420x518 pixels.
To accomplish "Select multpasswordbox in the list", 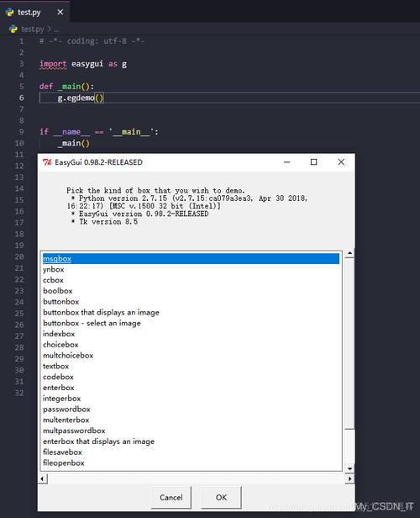I will click(x=191, y=431).
